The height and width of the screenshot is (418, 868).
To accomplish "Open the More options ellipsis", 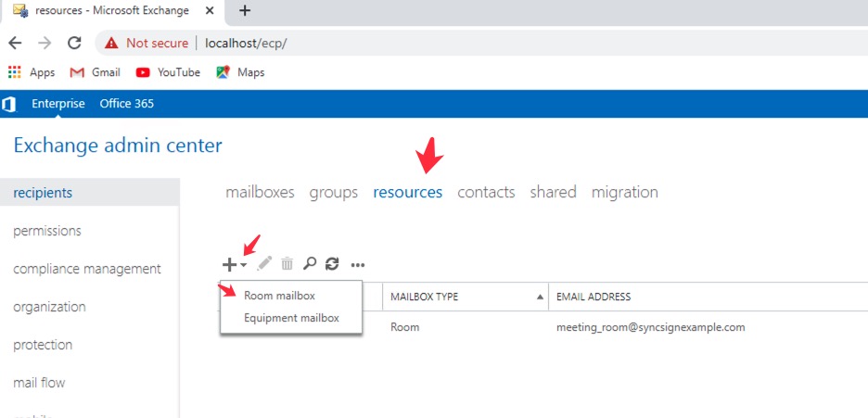I will (358, 265).
